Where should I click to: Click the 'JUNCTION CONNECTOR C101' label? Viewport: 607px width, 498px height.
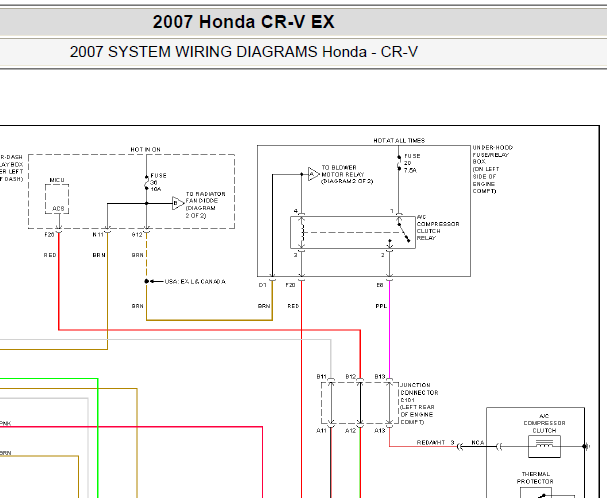pyautogui.click(x=419, y=404)
